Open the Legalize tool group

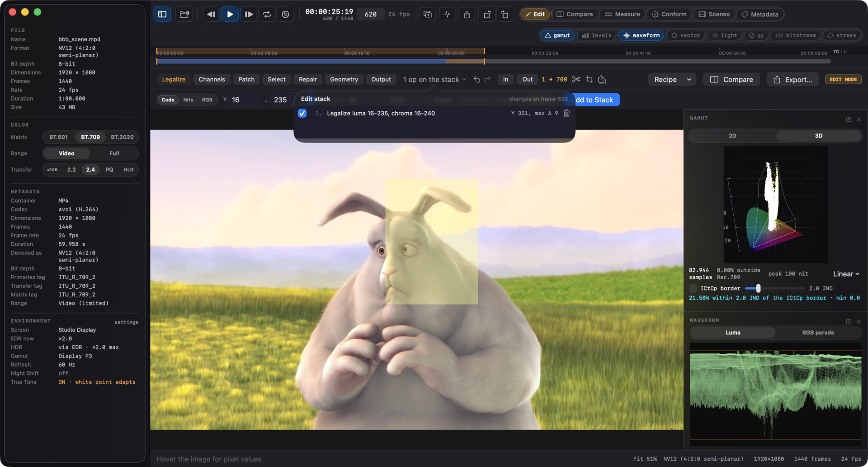tap(174, 79)
